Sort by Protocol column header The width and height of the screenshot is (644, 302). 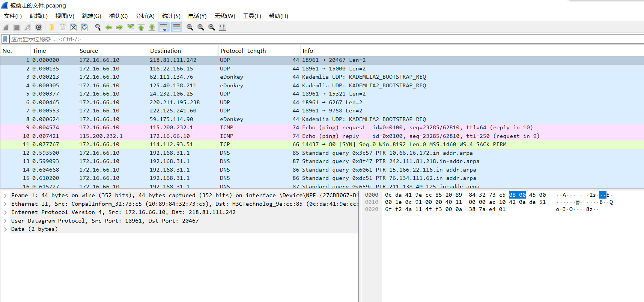click(232, 51)
